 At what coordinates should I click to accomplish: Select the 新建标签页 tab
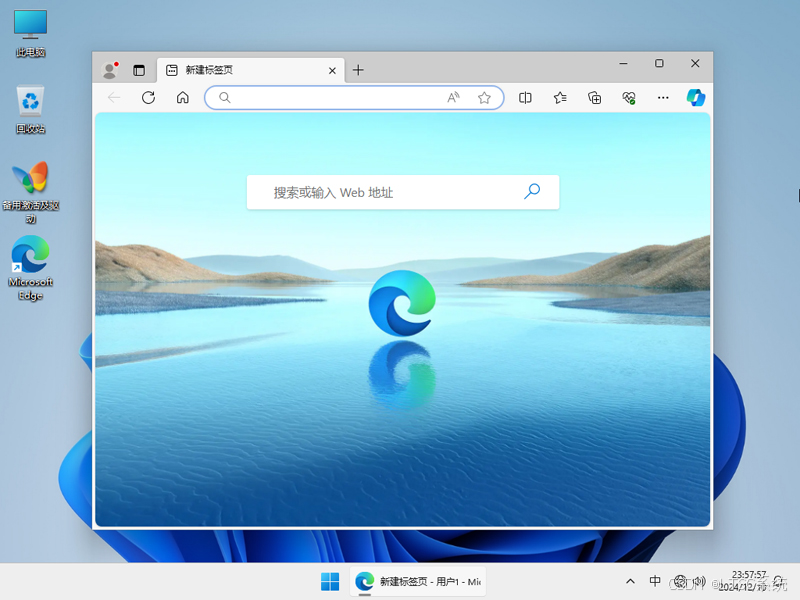click(251, 70)
